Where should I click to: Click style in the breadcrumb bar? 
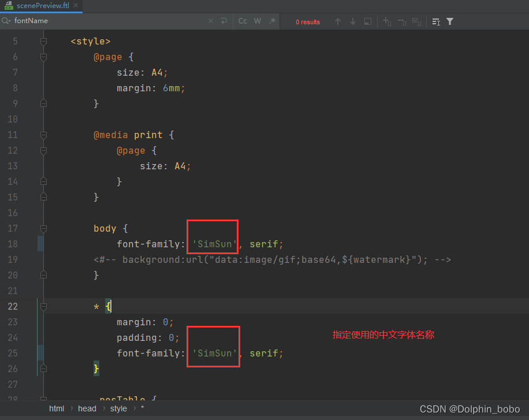118,408
